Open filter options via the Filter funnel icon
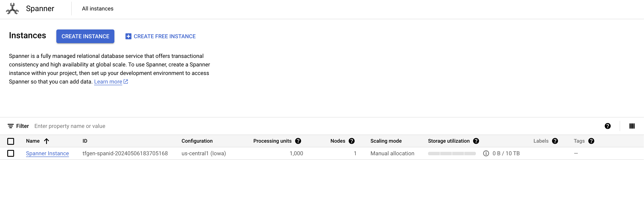Image resolution: width=644 pixels, height=211 pixels. coord(11,126)
